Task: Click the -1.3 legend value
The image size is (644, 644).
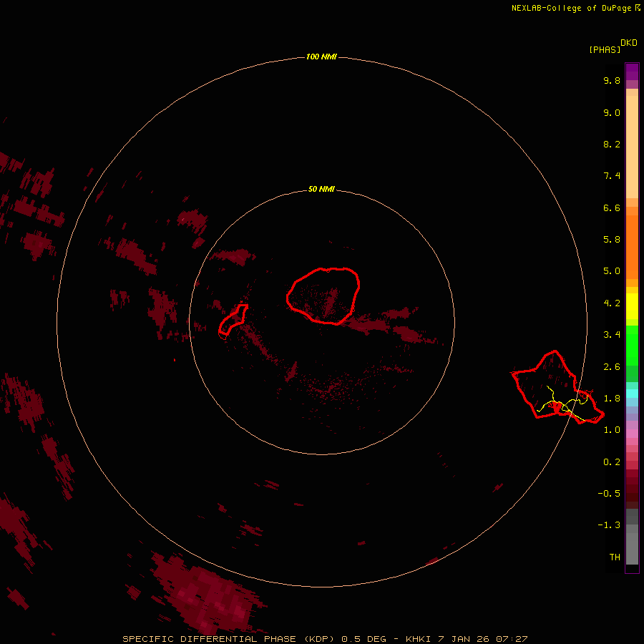Action: click(609, 525)
